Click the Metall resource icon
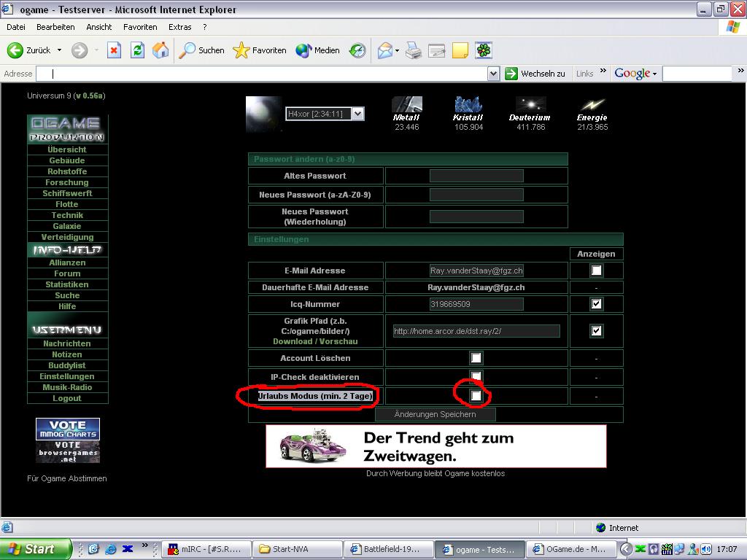This screenshot has width=747, height=560. click(406, 104)
